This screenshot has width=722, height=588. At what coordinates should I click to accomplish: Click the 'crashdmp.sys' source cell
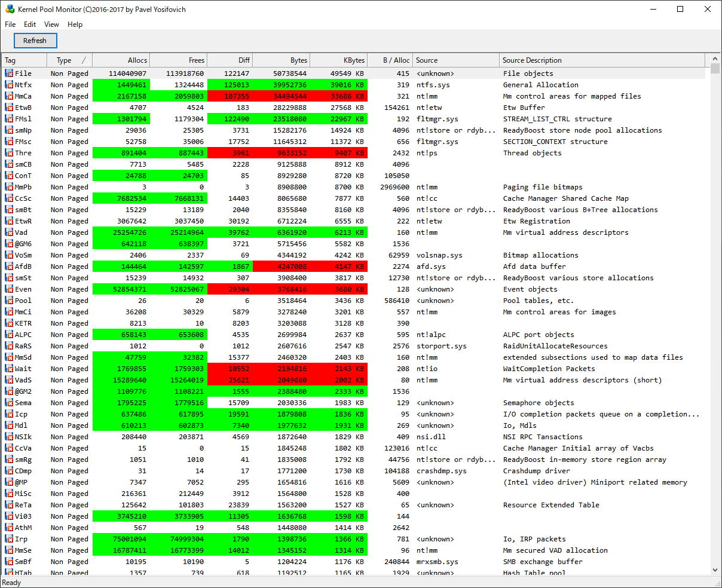[442, 471]
